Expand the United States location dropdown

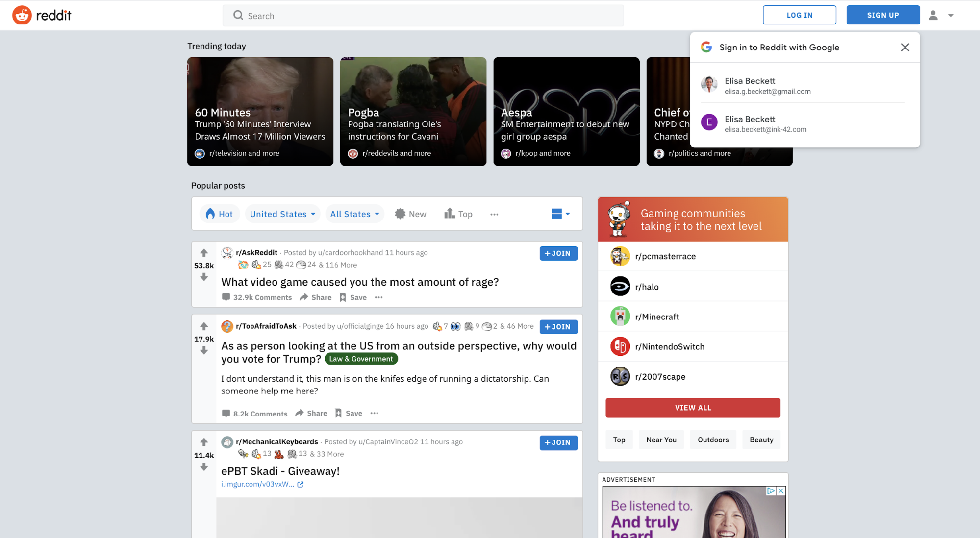281,214
